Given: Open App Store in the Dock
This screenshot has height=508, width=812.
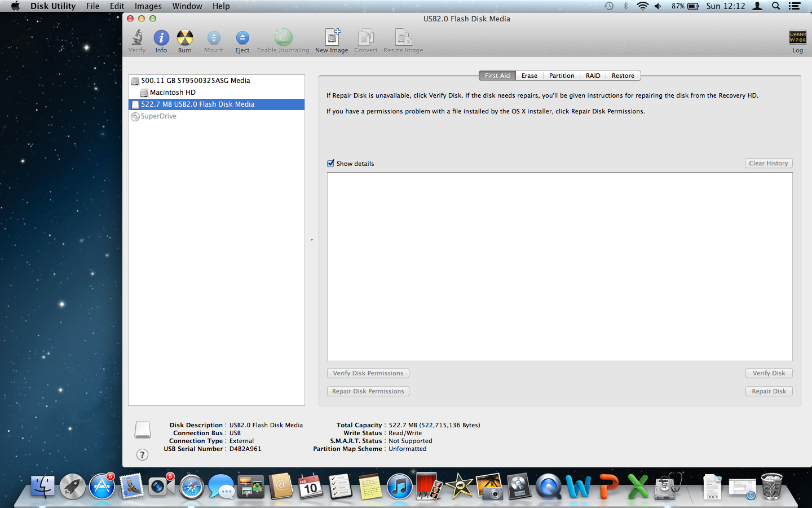Looking at the screenshot, I should click(x=102, y=487).
